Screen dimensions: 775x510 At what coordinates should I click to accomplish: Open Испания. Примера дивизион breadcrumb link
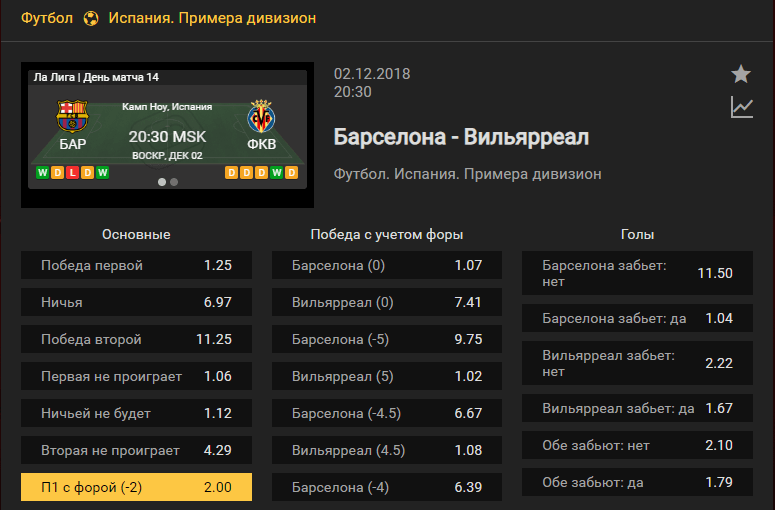(212, 18)
